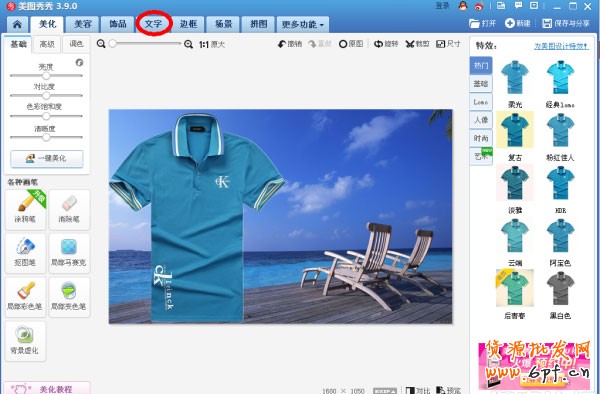Select the 基础 sub-tab in left panel
This screenshot has width=600, height=394.
tap(18, 44)
